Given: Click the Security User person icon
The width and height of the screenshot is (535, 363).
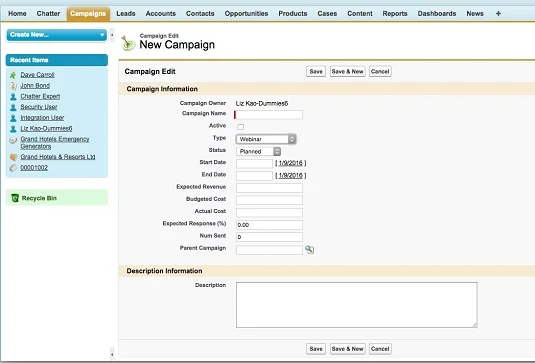Looking at the screenshot, I should tap(13, 107).
